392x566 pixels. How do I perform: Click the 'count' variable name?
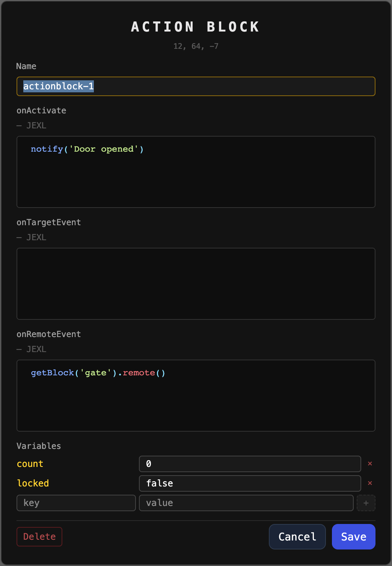30,464
